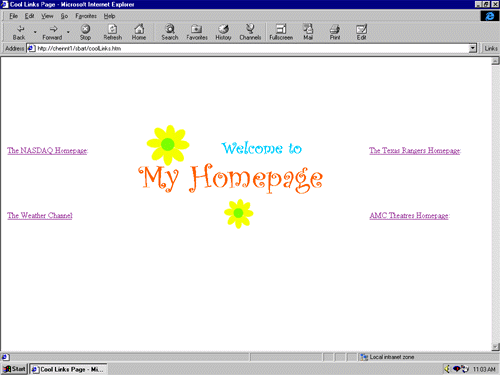Viewport: 500px width, 375px height.
Task: Expand the Address bar dropdown list
Action: pyautogui.click(x=472, y=48)
